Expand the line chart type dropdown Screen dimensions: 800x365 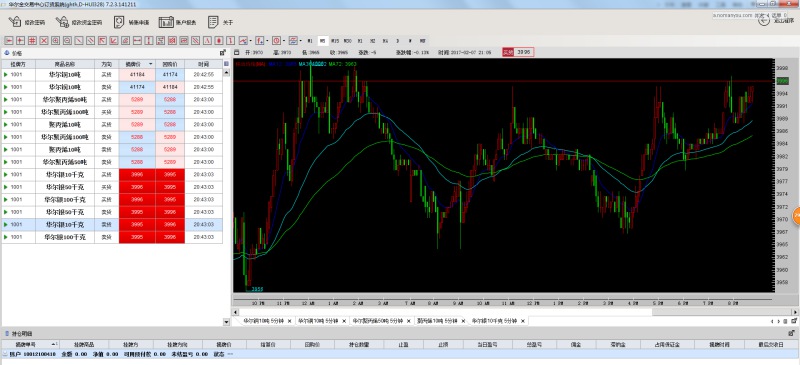(251, 40)
